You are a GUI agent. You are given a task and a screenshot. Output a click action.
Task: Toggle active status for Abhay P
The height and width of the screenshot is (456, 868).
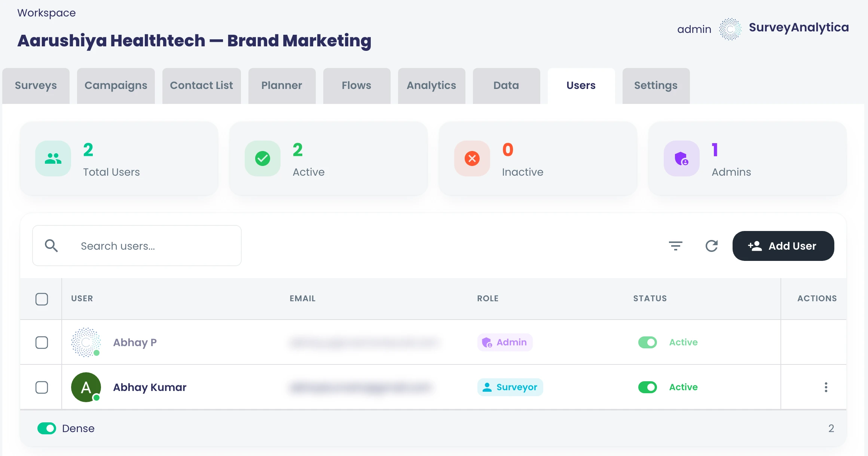[648, 342]
